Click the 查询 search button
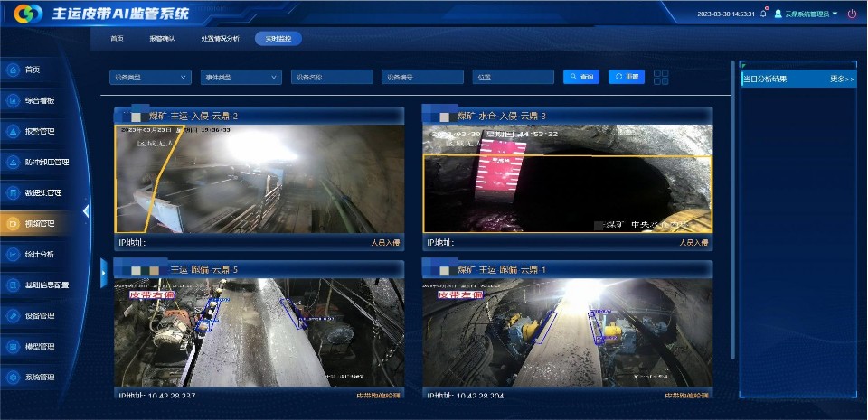Viewport: 868px width, 420px height. [x=581, y=77]
